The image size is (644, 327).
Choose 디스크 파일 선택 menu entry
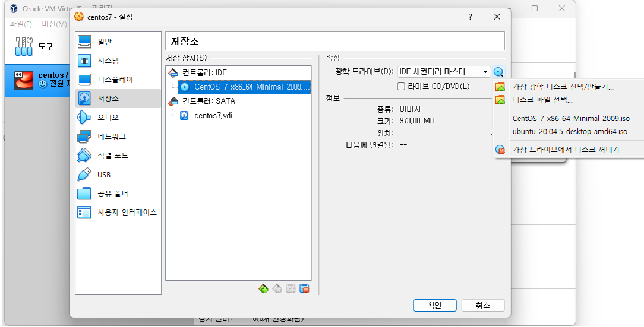click(542, 100)
